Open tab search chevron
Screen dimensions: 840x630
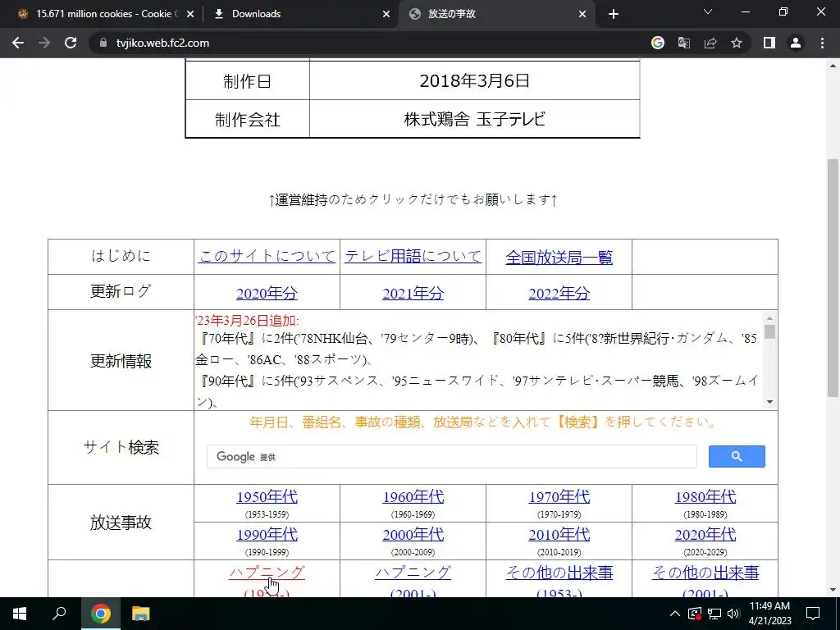pos(708,11)
